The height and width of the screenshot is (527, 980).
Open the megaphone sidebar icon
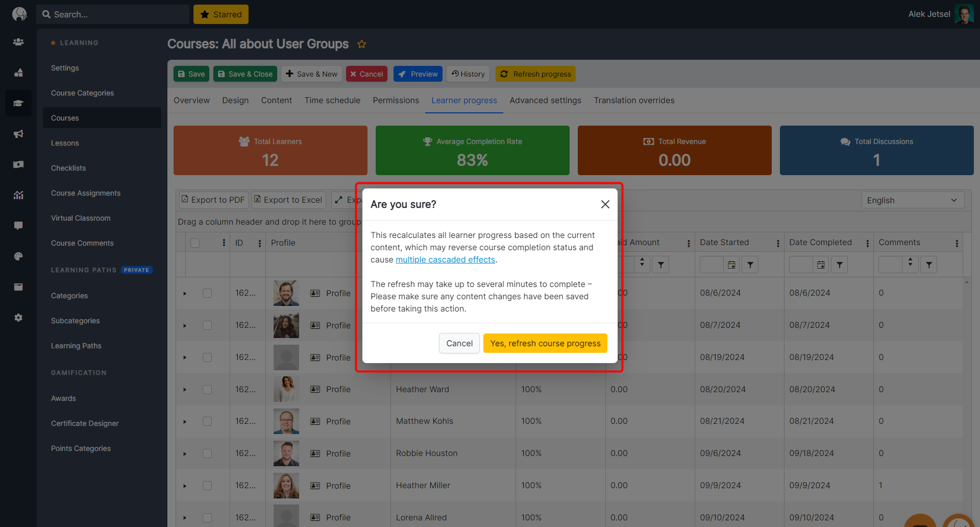pyautogui.click(x=18, y=134)
